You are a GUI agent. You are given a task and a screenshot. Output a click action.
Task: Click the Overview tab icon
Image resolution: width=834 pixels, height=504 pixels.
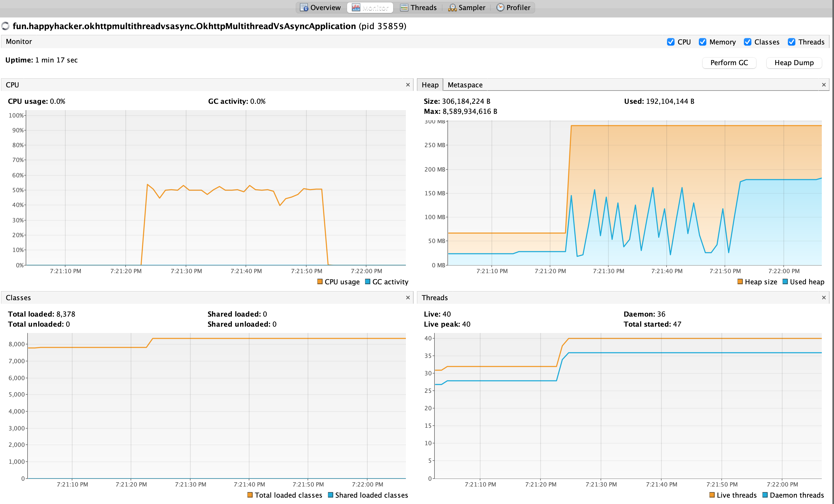click(304, 7)
